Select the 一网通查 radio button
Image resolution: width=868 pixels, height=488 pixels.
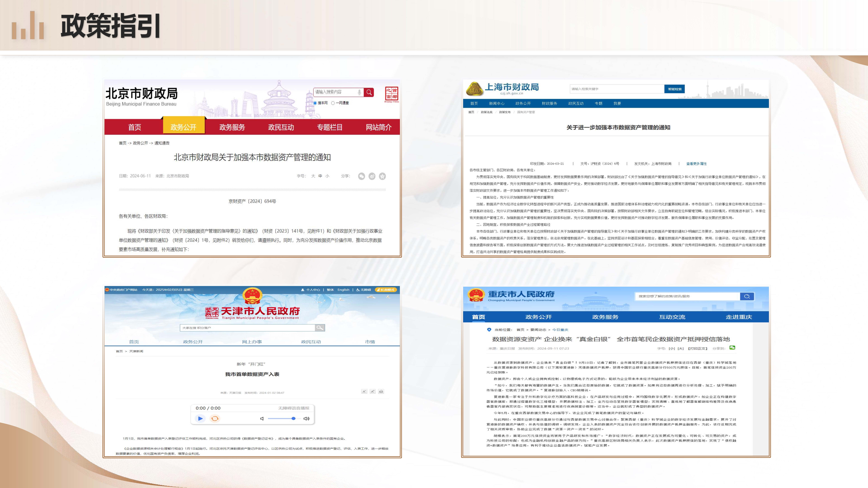[333, 103]
